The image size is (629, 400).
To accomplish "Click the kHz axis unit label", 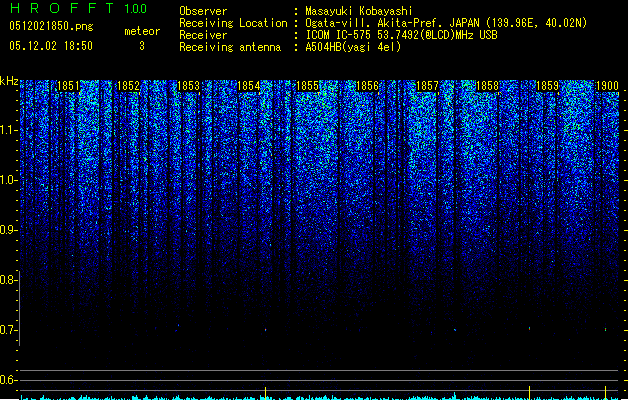I will (9, 82).
